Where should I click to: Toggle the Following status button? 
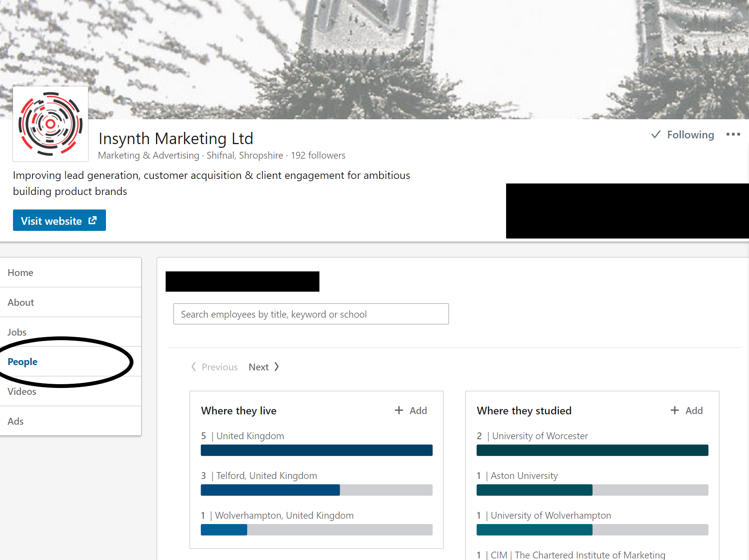point(684,135)
